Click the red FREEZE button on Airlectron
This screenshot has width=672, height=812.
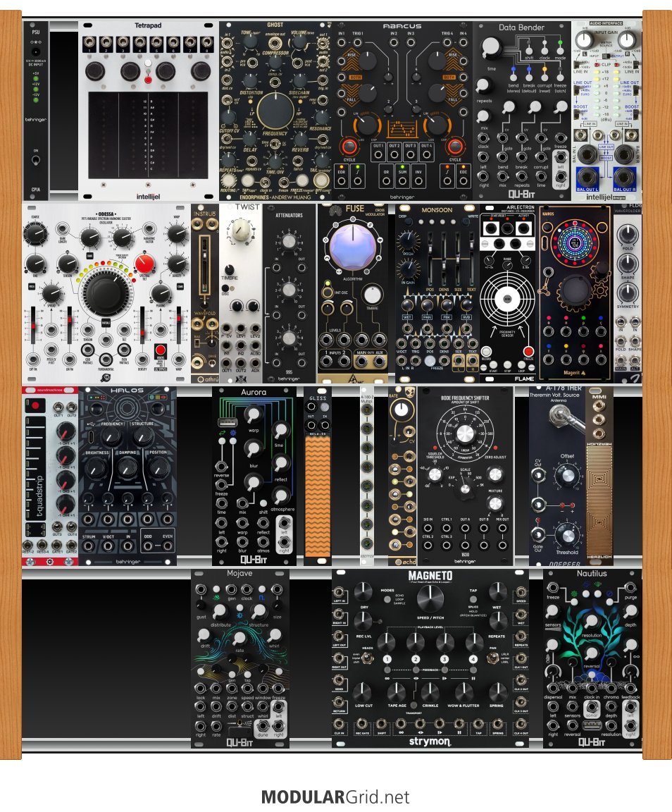528,352
